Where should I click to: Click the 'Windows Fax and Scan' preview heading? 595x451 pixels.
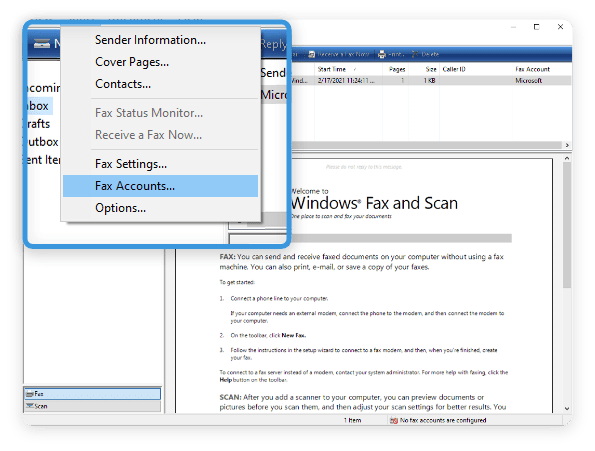point(375,203)
